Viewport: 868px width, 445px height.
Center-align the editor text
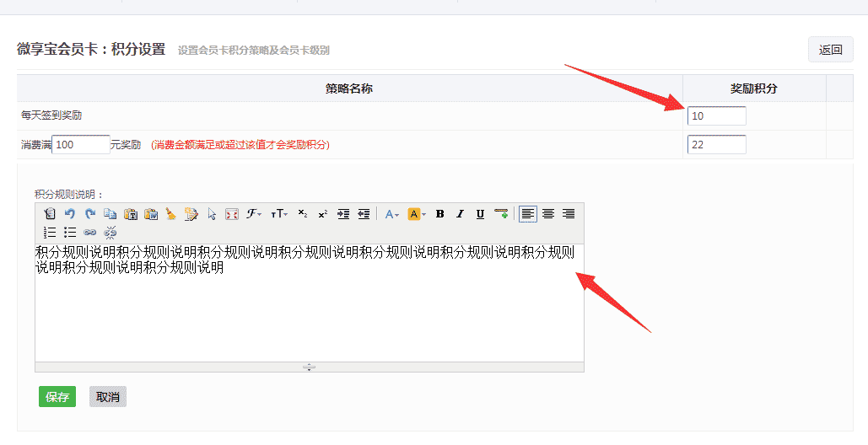548,214
